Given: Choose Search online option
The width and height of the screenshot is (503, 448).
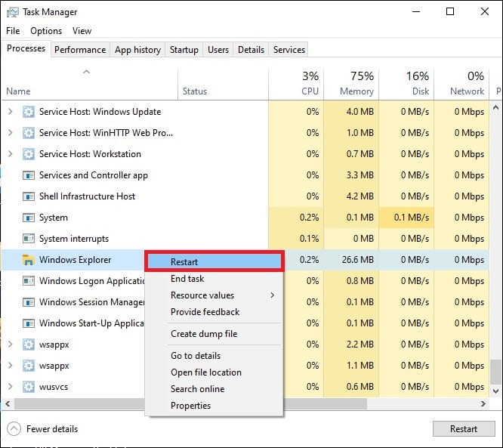Looking at the screenshot, I should coord(214,389).
